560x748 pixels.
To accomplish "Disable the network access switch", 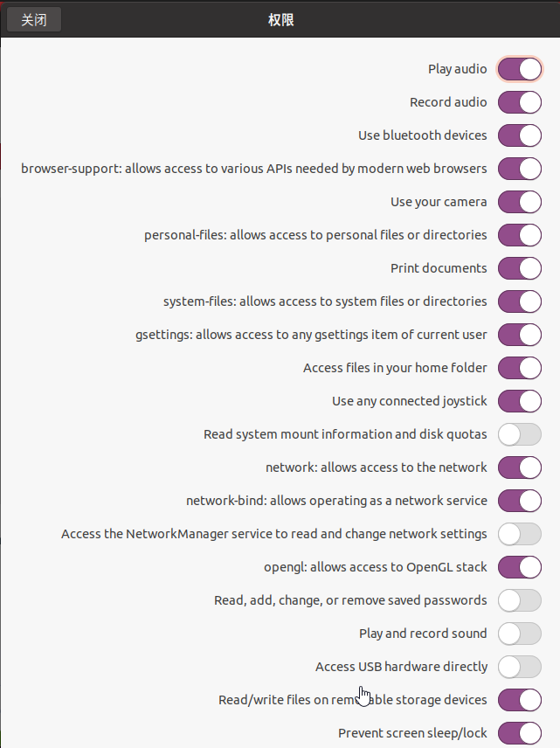I will pos(520,467).
